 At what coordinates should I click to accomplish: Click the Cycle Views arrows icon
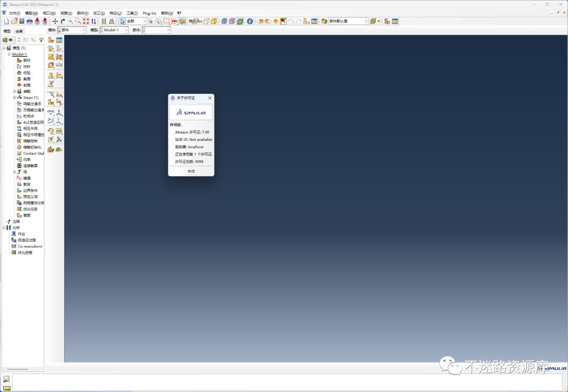click(x=94, y=22)
